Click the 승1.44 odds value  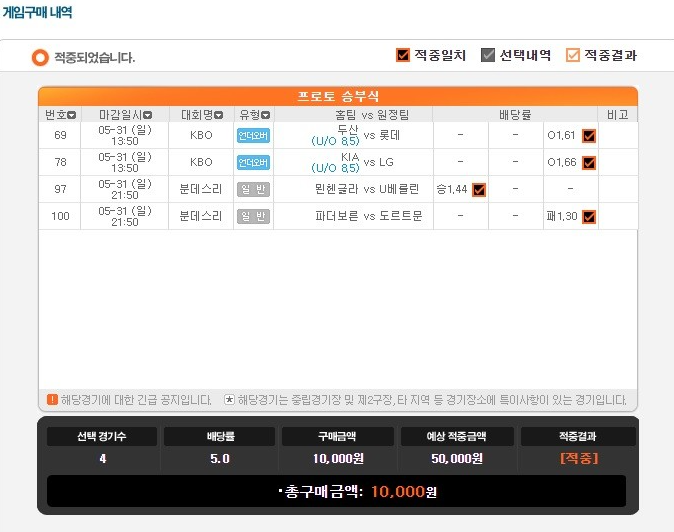click(452, 189)
